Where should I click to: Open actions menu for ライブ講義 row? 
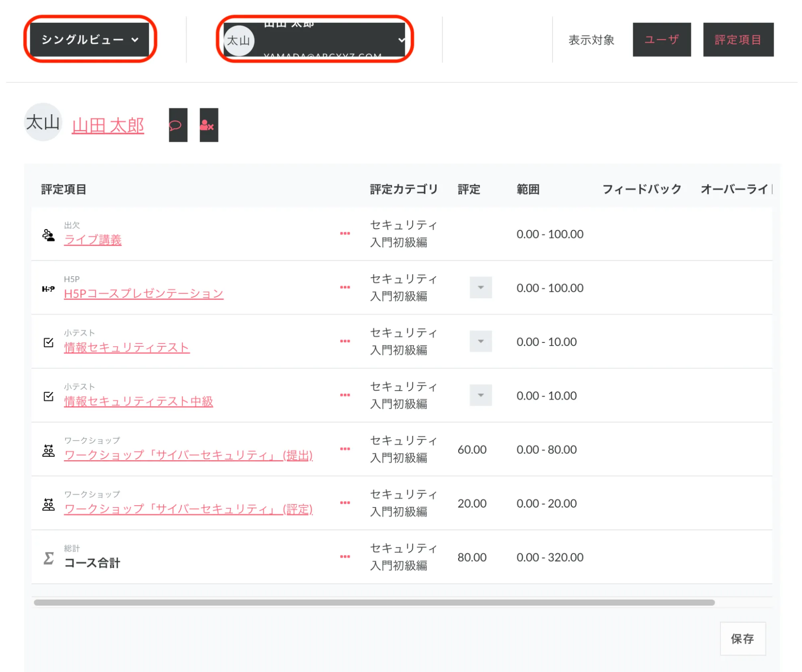click(x=345, y=233)
